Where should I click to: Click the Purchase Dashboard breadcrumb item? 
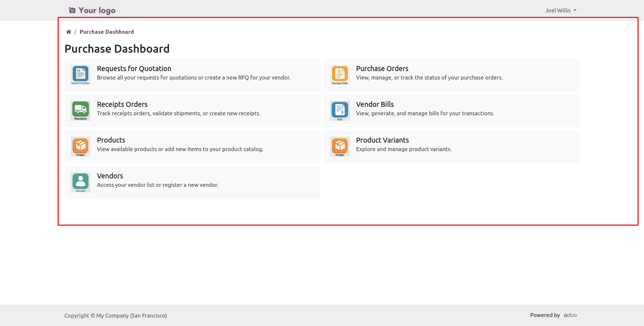coord(106,32)
